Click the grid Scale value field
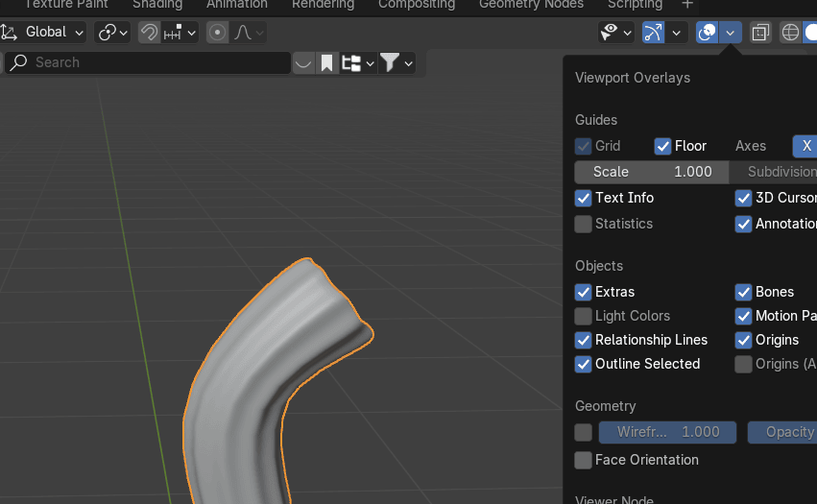Viewport: 817px width, 504px height. [652, 172]
